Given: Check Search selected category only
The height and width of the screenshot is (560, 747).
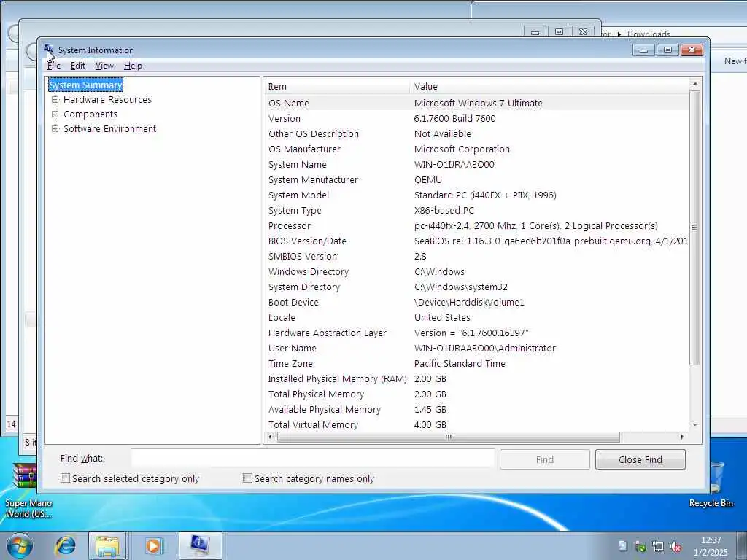Looking at the screenshot, I should [x=65, y=478].
